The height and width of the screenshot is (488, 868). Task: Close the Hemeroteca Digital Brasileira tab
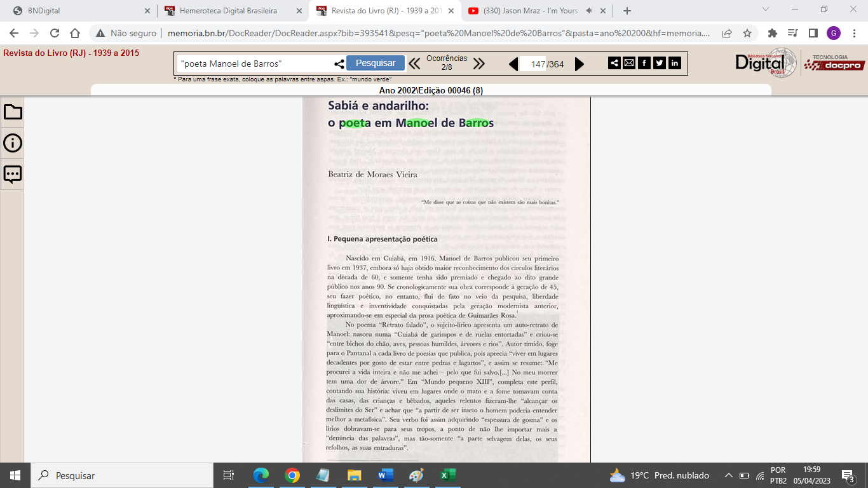point(299,11)
